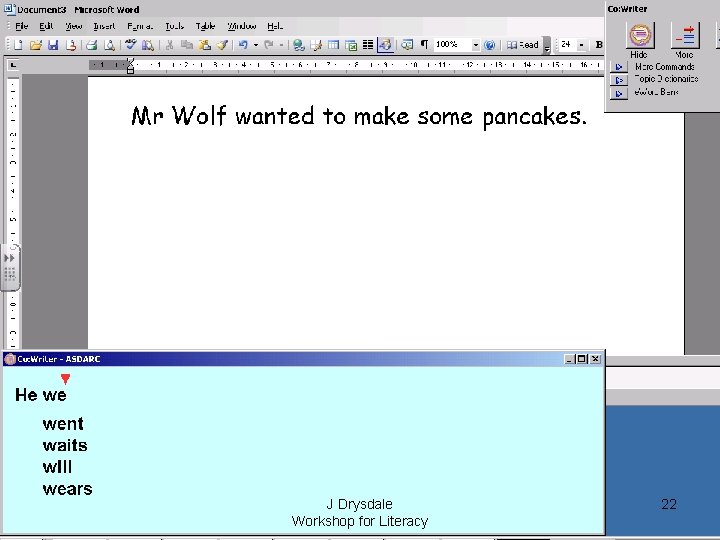The height and width of the screenshot is (540, 720).
Task: Toggle Bold formatting
Action: click(598, 45)
